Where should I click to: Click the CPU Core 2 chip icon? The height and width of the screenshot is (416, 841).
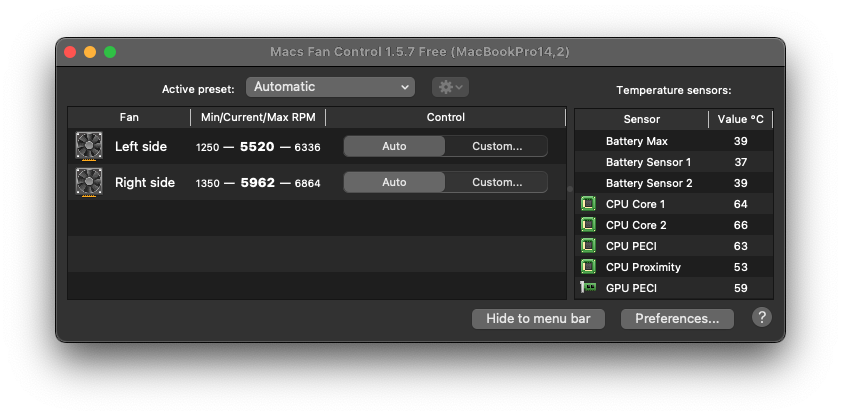588,225
